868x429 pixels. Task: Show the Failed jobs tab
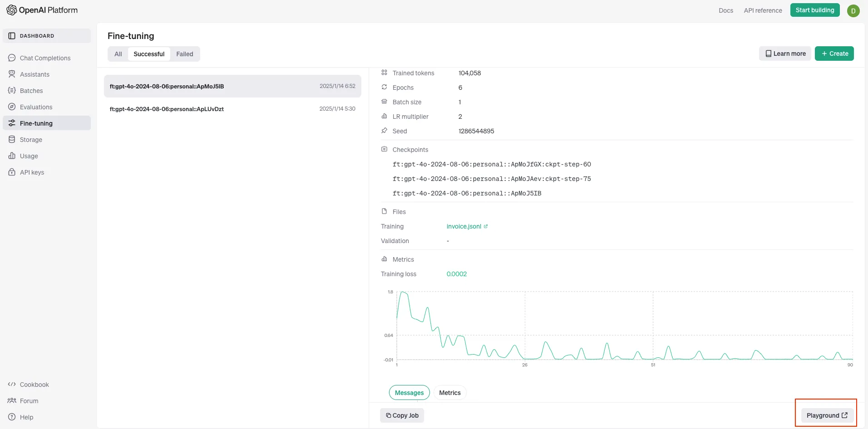pos(185,54)
